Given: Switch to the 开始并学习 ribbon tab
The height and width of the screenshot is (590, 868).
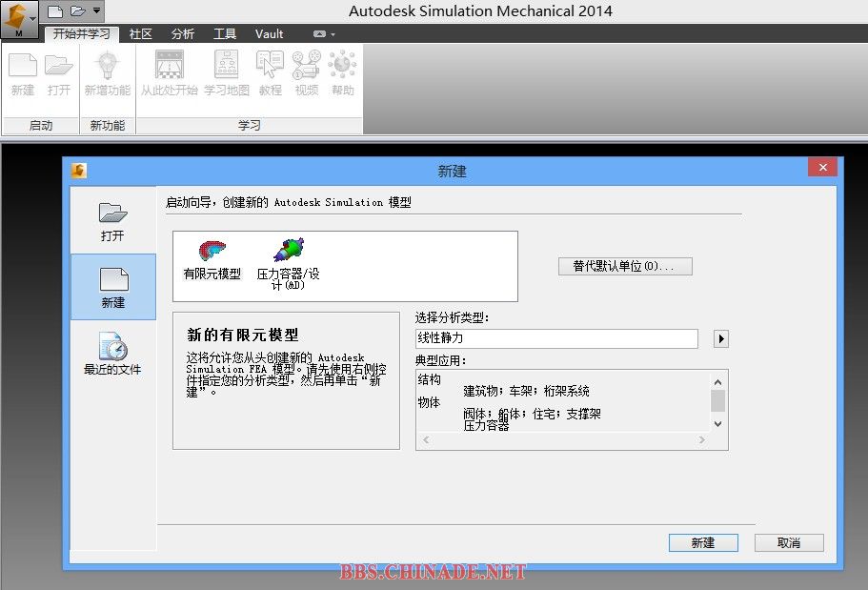Looking at the screenshot, I should point(81,33).
